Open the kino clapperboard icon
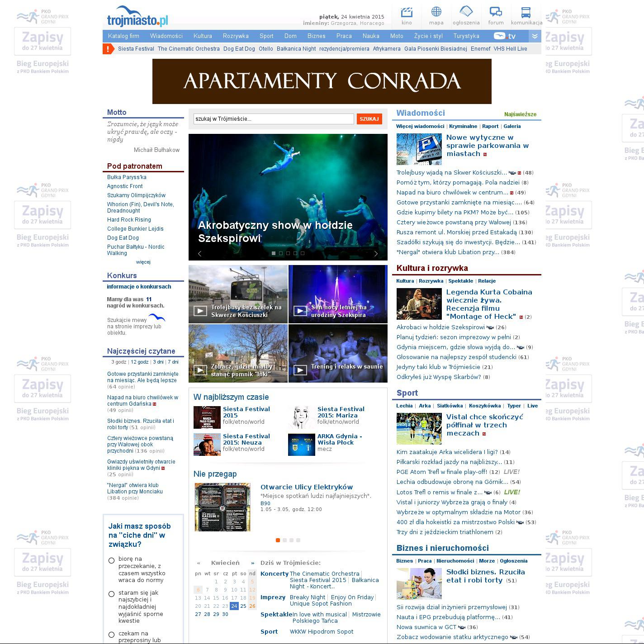Viewport: 644px width, 644px height. (407, 12)
